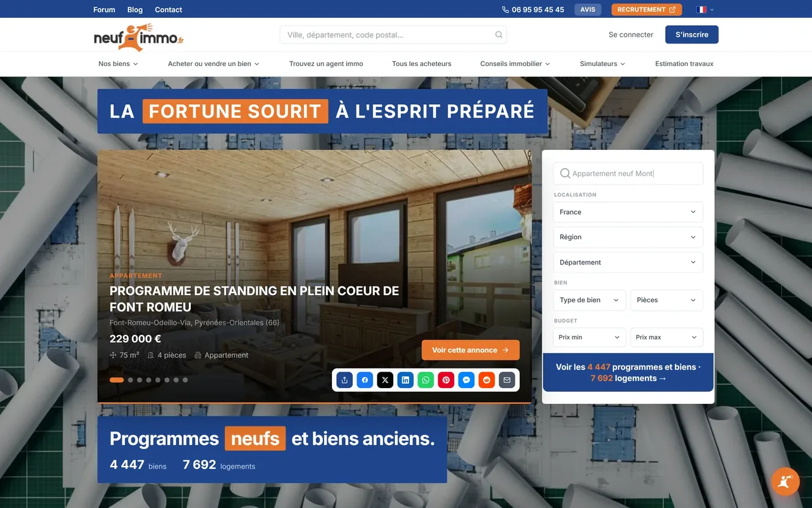Jump to the second carousel slide dot
This screenshot has width=812, height=508.
click(130, 380)
